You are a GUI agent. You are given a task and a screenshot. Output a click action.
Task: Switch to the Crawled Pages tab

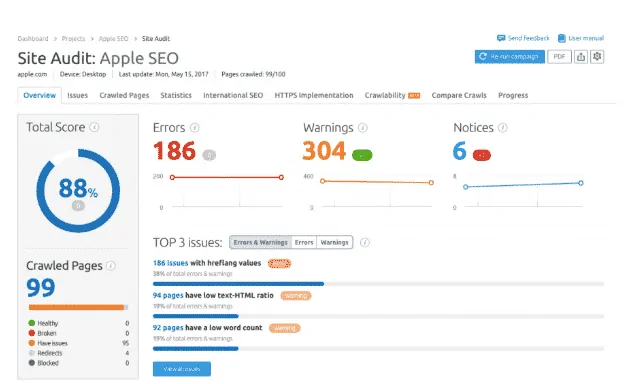[124, 95]
